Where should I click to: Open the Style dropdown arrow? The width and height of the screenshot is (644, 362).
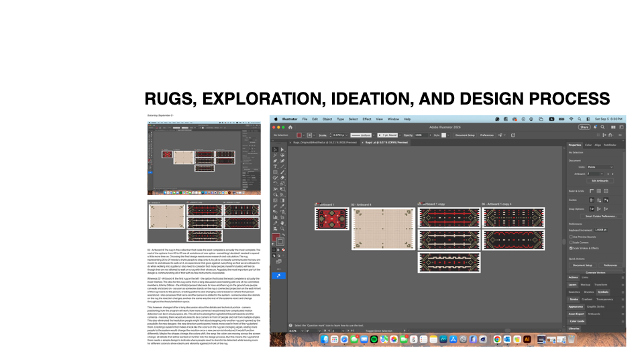(x=448, y=135)
